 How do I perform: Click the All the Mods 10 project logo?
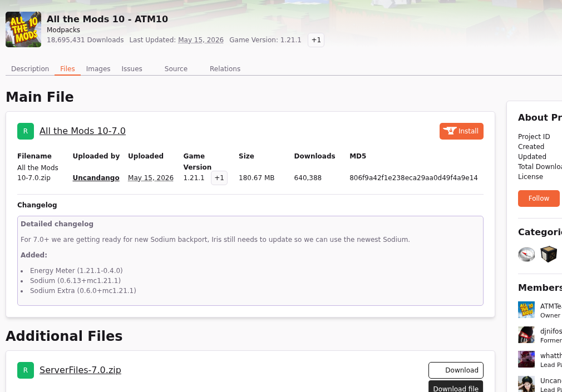click(x=23, y=29)
